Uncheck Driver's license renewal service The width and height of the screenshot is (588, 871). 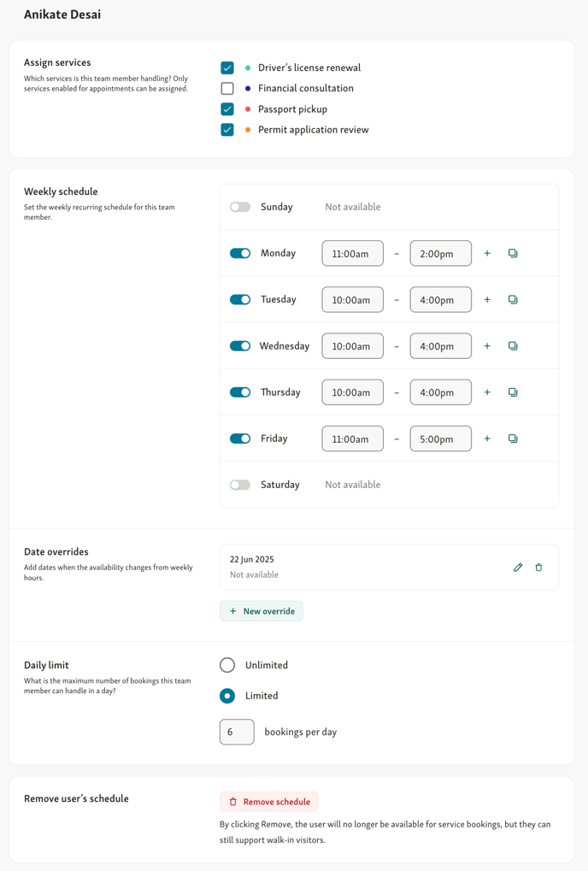(227, 68)
